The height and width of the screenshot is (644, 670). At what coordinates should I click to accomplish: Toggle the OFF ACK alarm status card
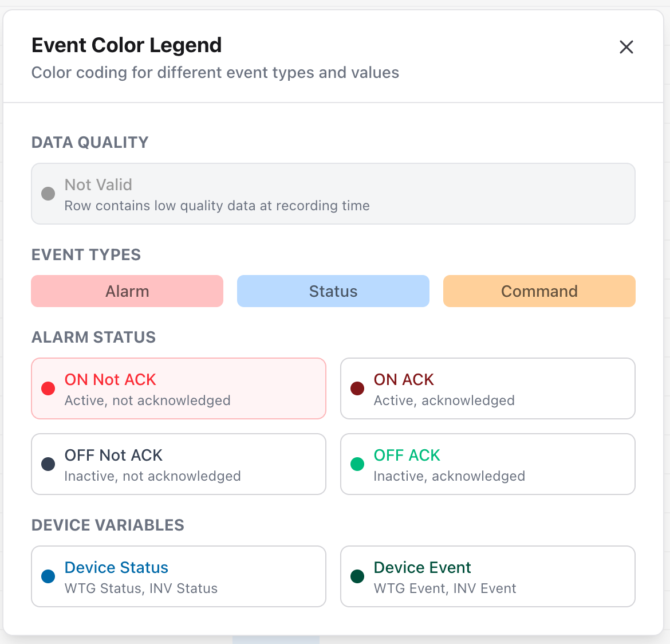point(487,464)
